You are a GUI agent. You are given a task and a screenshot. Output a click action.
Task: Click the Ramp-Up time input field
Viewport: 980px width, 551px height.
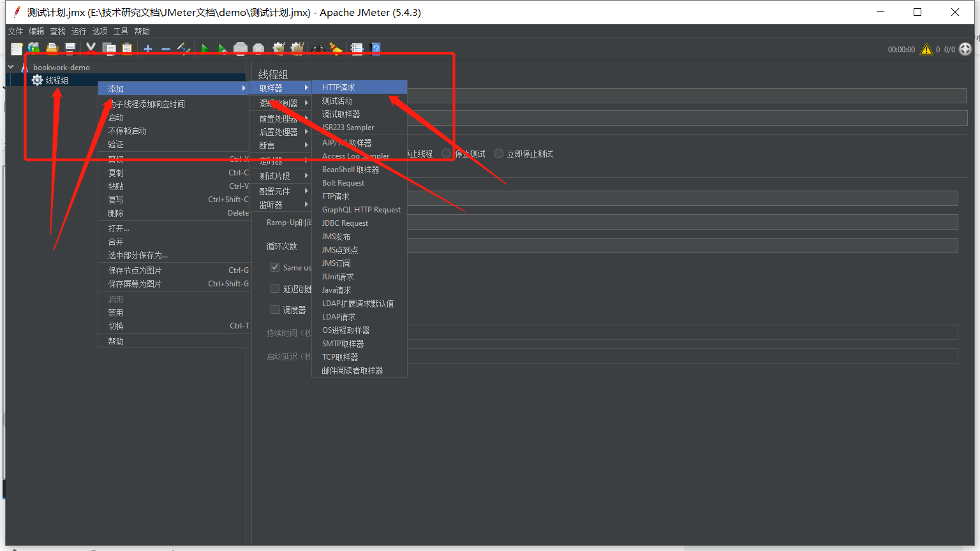click(683, 222)
